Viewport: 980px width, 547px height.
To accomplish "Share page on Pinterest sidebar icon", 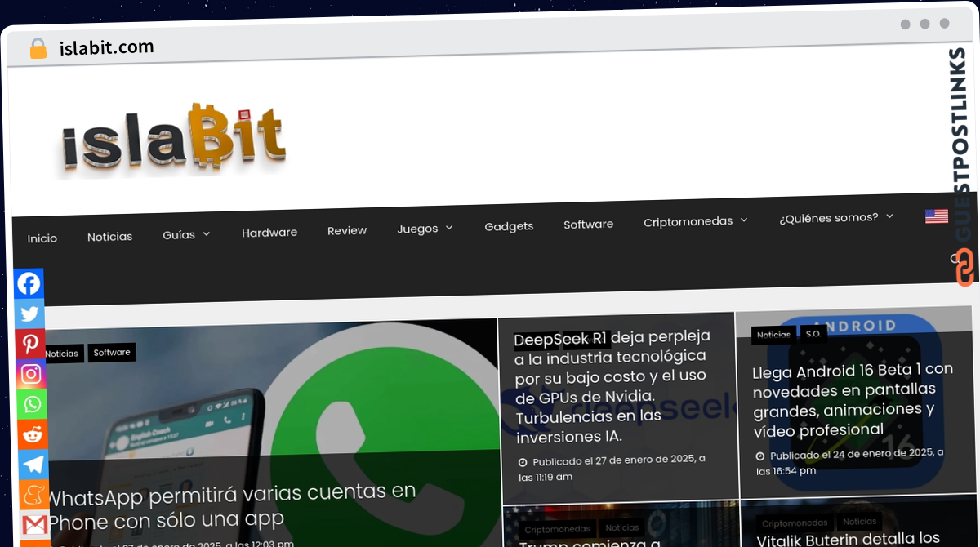I will 30,344.
